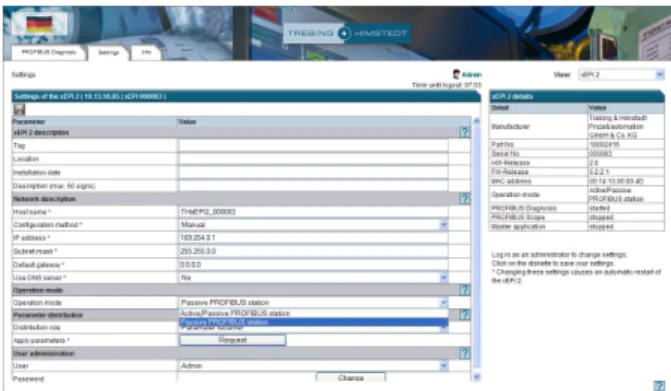Select Active/Passive PROFIBUS station option

point(313,313)
